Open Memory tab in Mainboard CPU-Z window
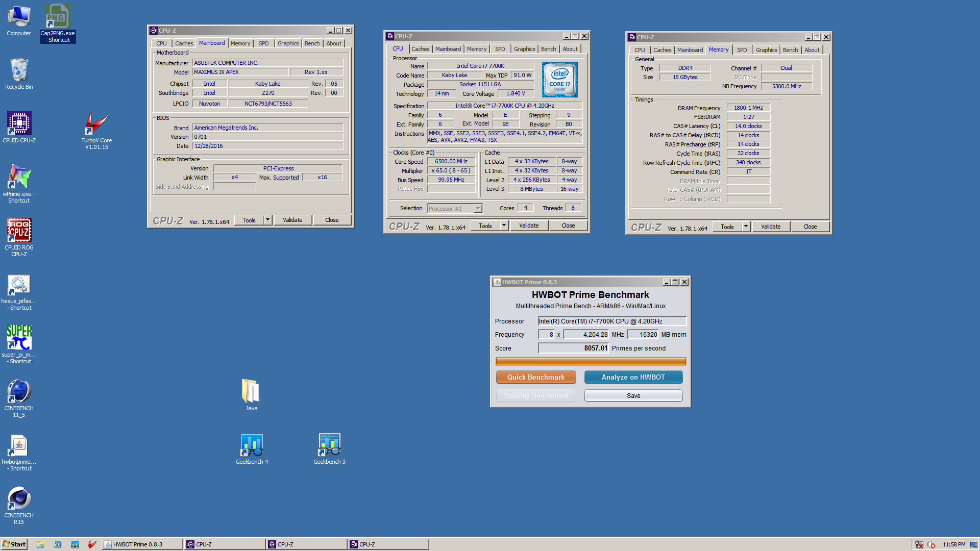 coord(240,43)
